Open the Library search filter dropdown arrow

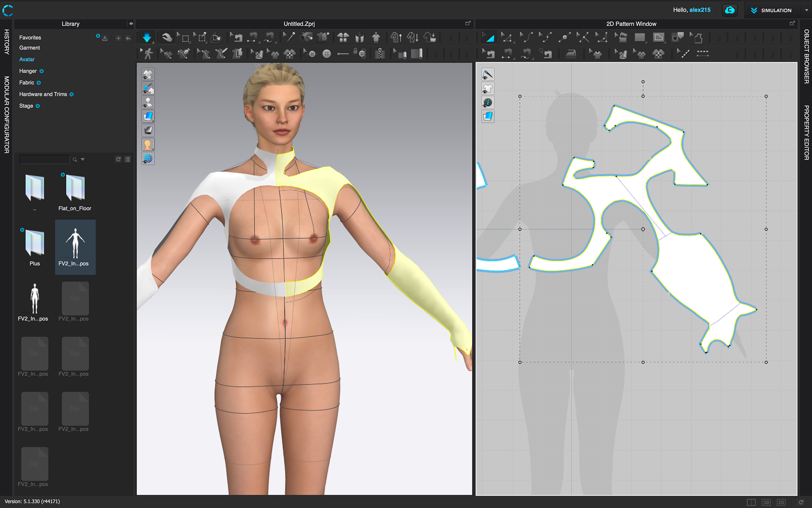82,160
